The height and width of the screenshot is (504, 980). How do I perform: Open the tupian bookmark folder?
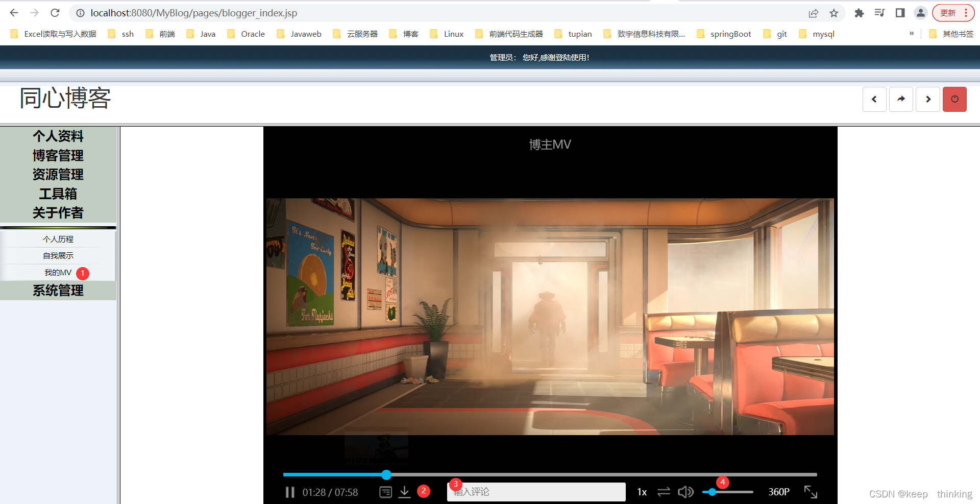tap(573, 34)
